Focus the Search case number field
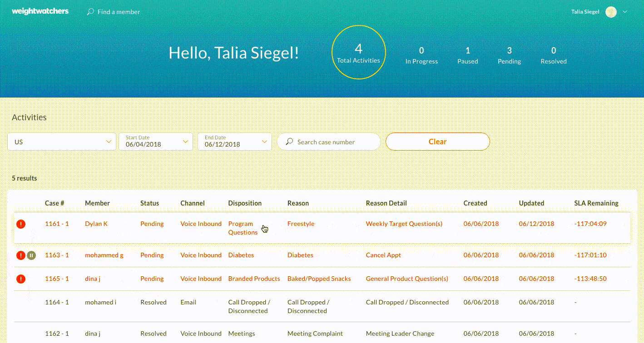The image size is (644, 343). (328, 142)
